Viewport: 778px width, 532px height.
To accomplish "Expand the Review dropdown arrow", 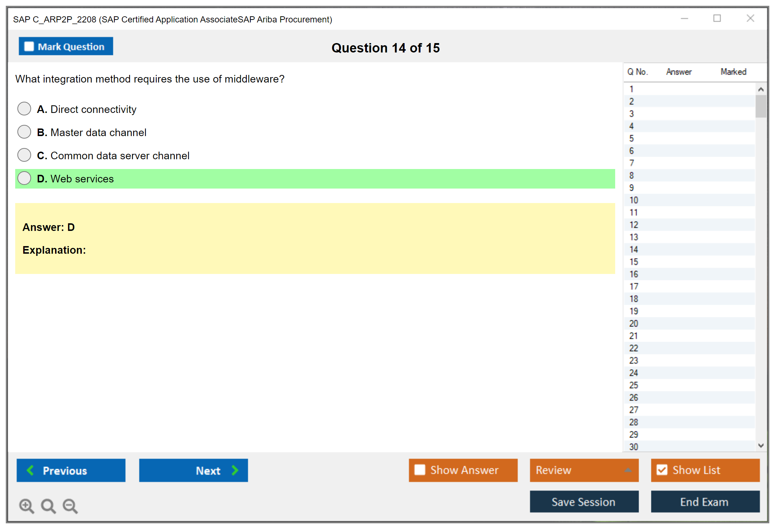I will [x=628, y=470].
